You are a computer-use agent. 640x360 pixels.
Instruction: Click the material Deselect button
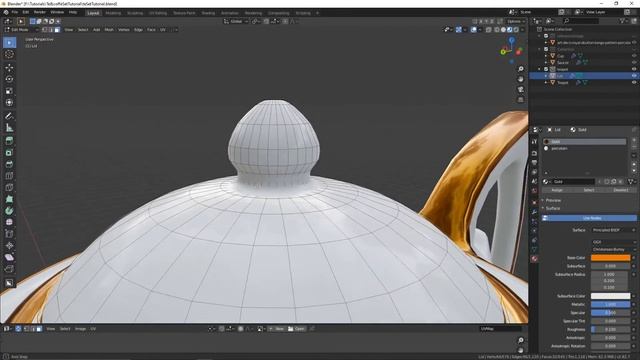pyautogui.click(x=620, y=190)
